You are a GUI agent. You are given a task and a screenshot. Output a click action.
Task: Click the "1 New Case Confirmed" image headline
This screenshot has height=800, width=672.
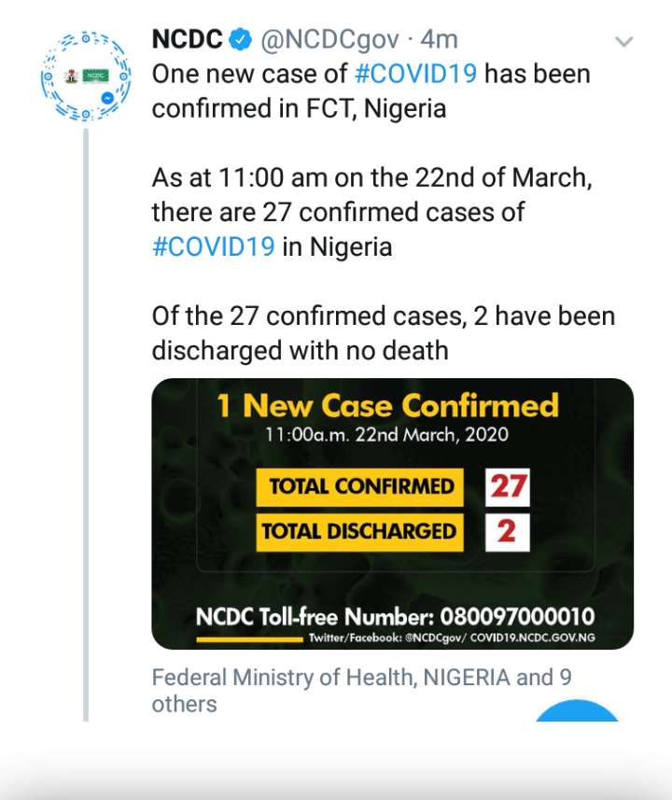click(387, 405)
